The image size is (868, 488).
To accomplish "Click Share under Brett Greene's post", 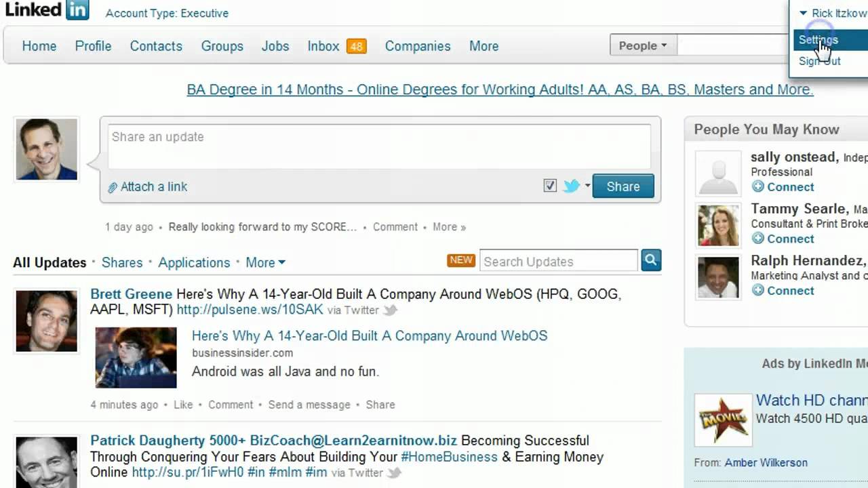I will [x=380, y=405].
